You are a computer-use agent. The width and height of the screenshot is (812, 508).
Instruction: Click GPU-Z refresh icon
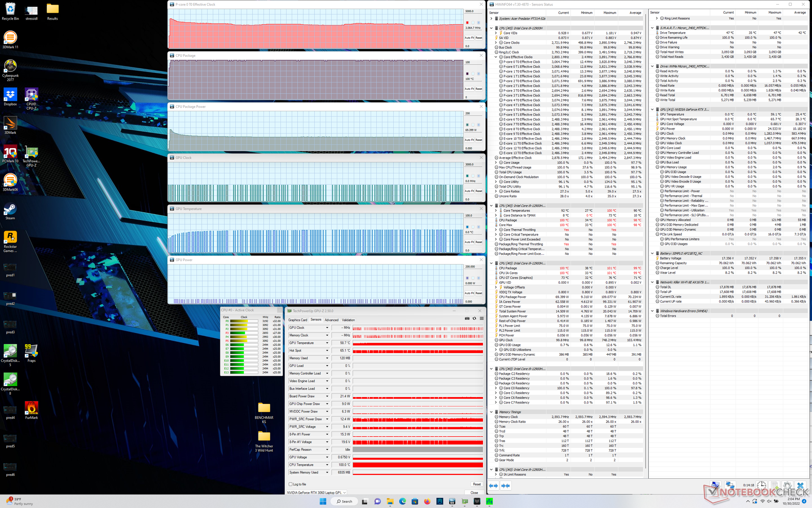pos(474,318)
